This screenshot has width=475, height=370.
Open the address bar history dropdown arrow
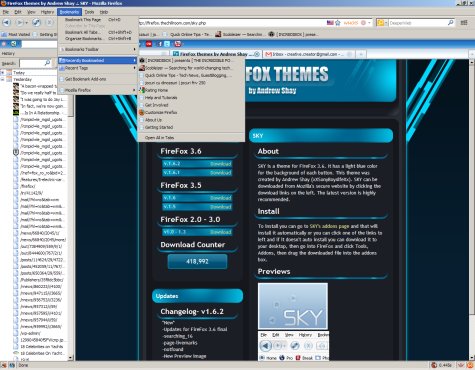[369, 23]
